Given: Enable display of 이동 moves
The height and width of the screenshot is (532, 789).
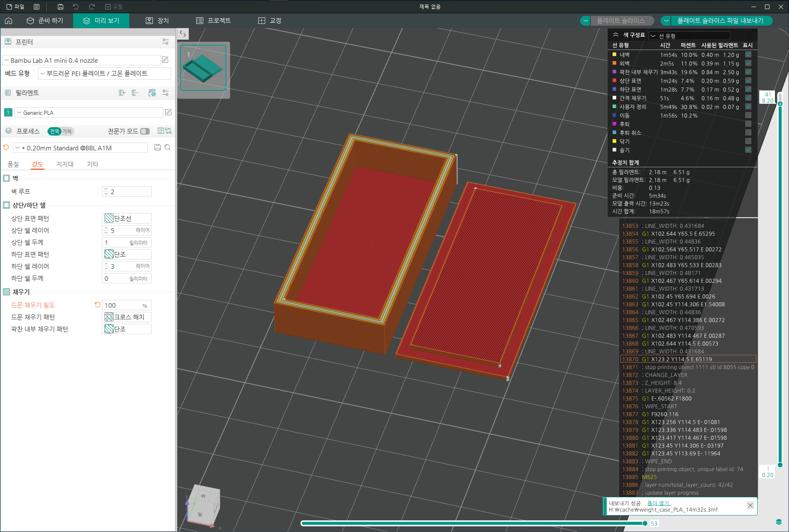Looking at the screenshot, I should click(748, 115).
